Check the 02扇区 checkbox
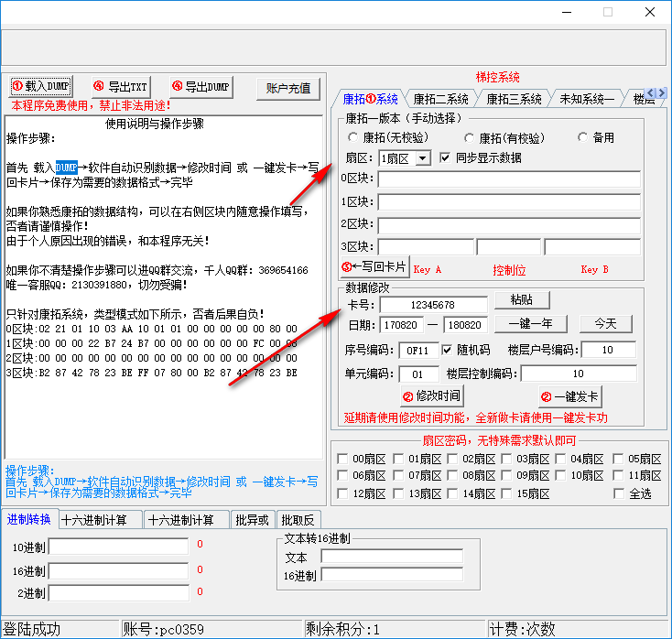 tap(452, 459)
